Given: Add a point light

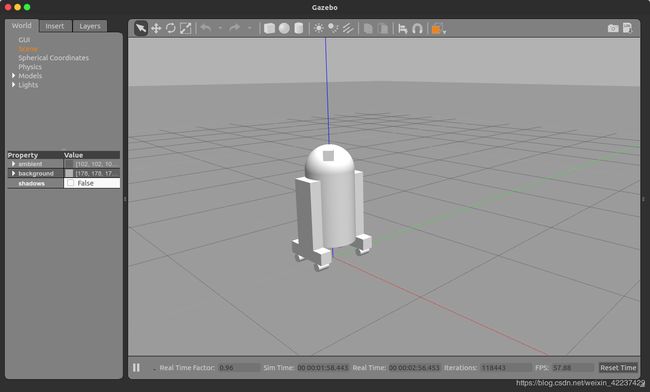Looking at the screenshot, I should [x=318, y=28].
